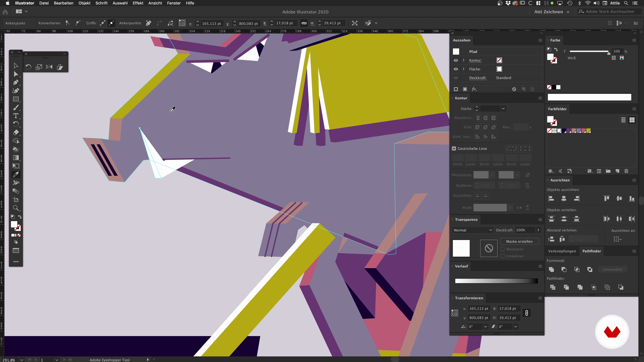This screenshot has width=644, height=362.
Task: Select the Type tool
Action: (16, 116)
